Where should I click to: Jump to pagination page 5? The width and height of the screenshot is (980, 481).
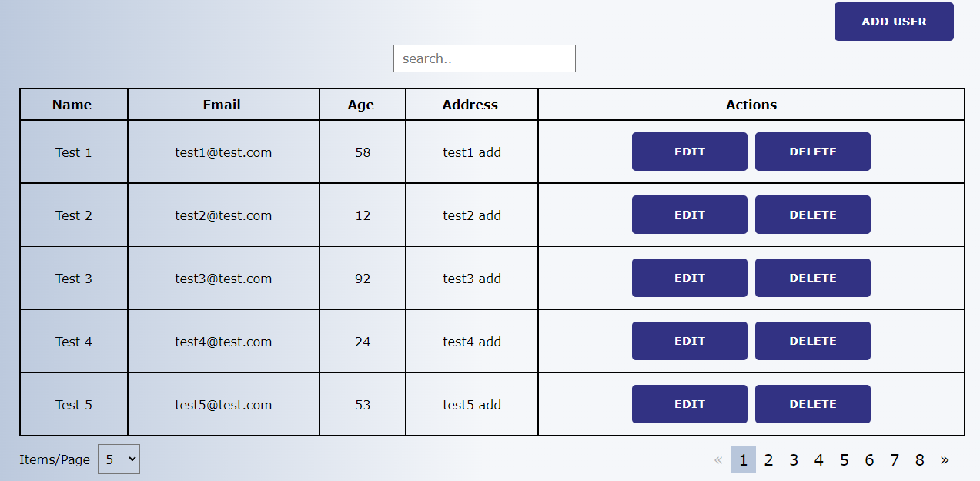(x=844, y=459)
